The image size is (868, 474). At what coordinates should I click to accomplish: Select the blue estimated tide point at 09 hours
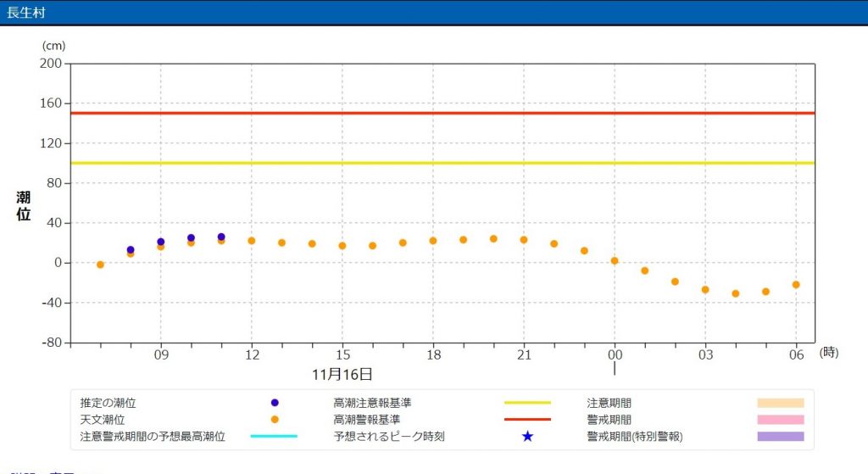click(x=160, y=242)
